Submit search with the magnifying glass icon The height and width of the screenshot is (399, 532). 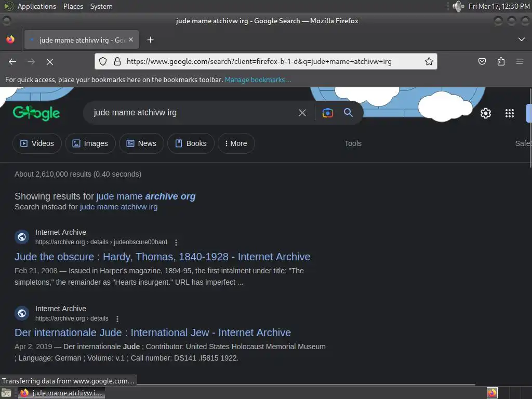point(349,113)
